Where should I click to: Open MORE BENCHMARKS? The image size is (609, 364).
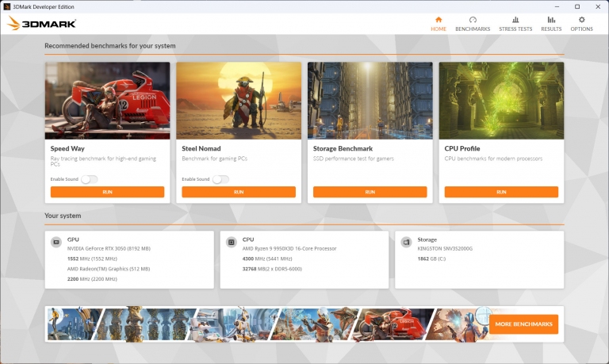pyautogui.click(x=523, y=324)
